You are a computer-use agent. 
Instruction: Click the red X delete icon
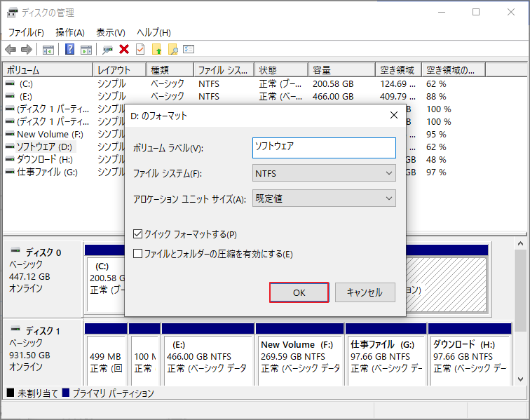pos(124,49)
